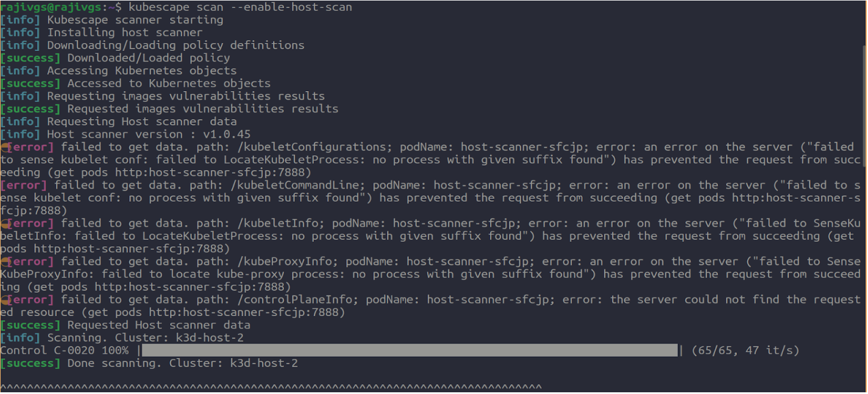Click the 'Downloading/Loading policy definitions' info line
The image size is (868, 394).
(175, 45)
